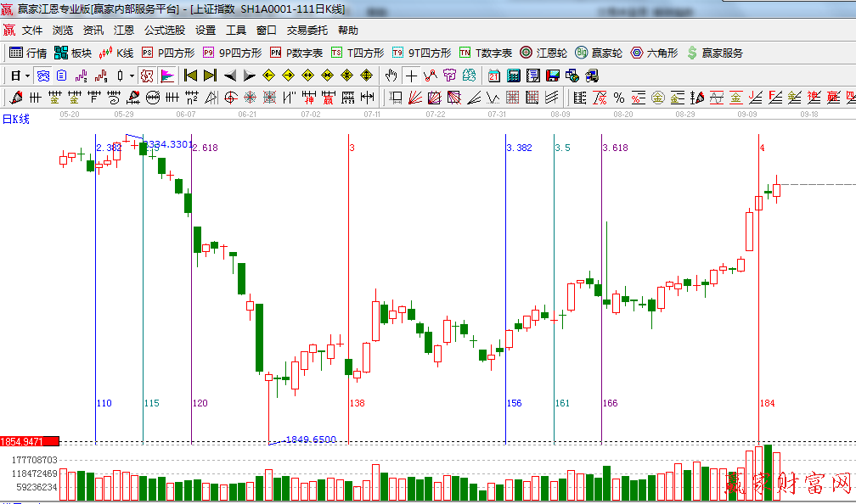Toggle the red pattern button beside the flag
The height and width of the screenshot is (504, 856).
tap(147, 76)
